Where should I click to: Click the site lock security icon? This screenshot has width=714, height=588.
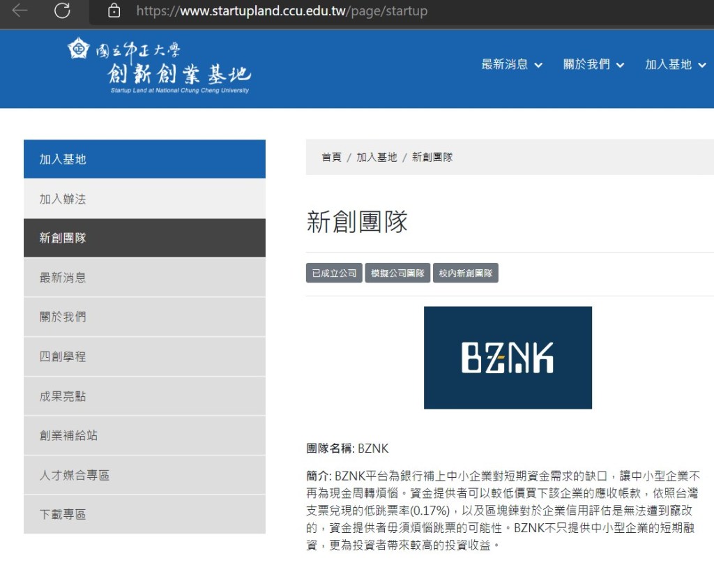pyautogui.click(x=114, y=11)
